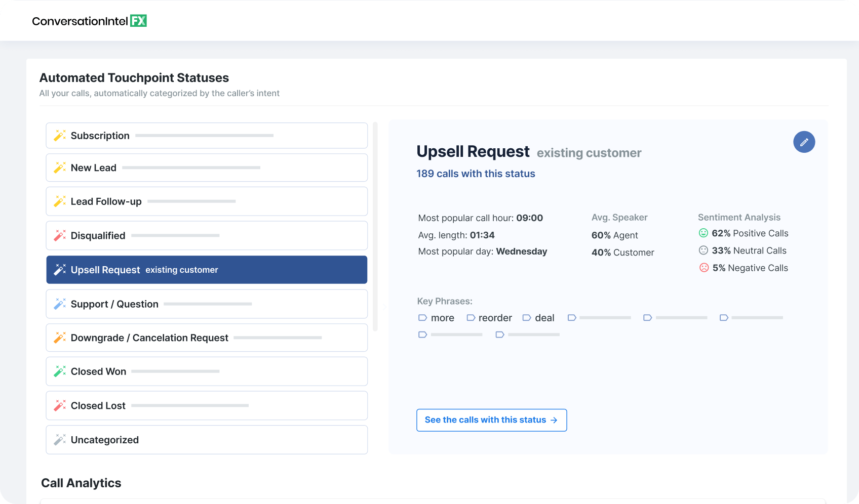Select the Upsell Request status row

206,270
